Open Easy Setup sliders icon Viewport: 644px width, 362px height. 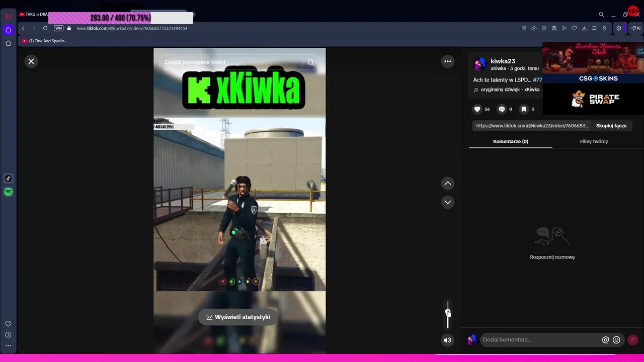click(594, 28)
